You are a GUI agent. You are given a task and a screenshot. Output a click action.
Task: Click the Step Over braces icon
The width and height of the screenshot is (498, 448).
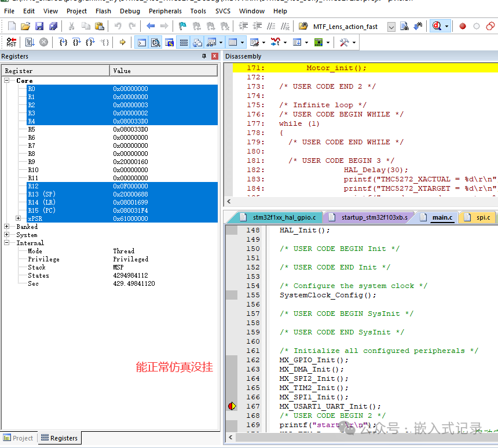77,42
